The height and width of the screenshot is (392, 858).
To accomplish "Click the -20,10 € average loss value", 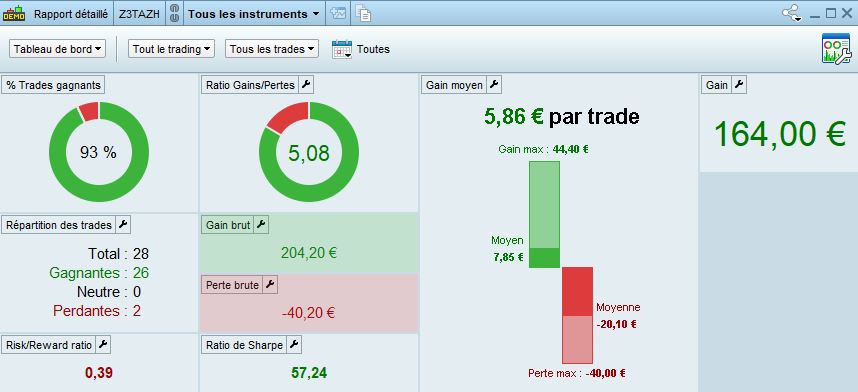I will pos(616,324).
